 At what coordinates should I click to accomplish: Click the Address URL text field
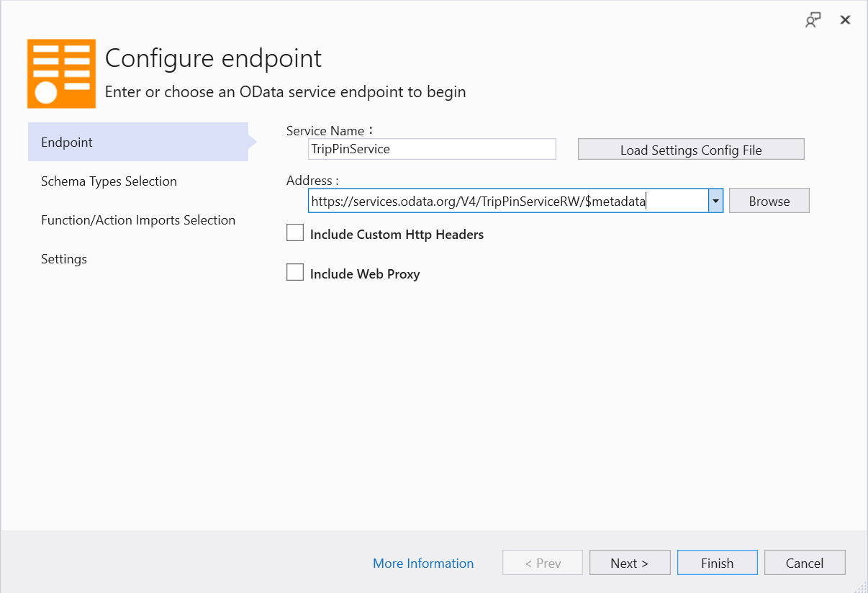[508, 202]
